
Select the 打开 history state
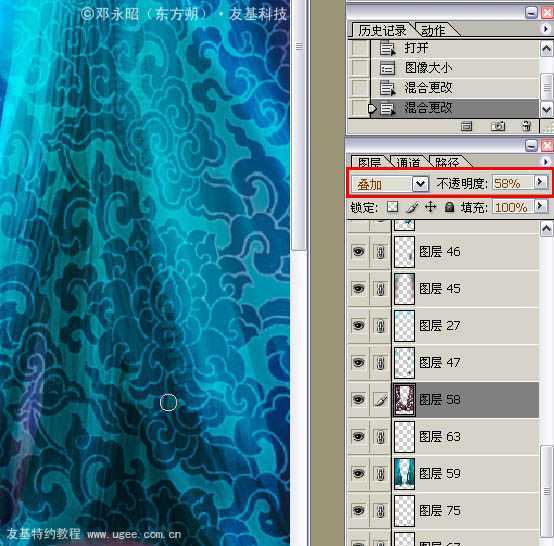pyautogui.click(x=455, y=48)
